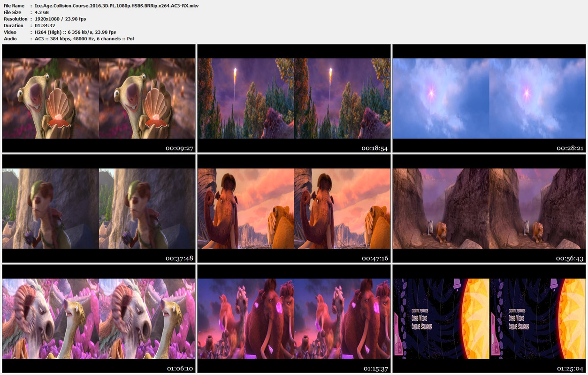Click the thumbnail stamped 00:37:48
588x375 pixels.
click(99, 209)
